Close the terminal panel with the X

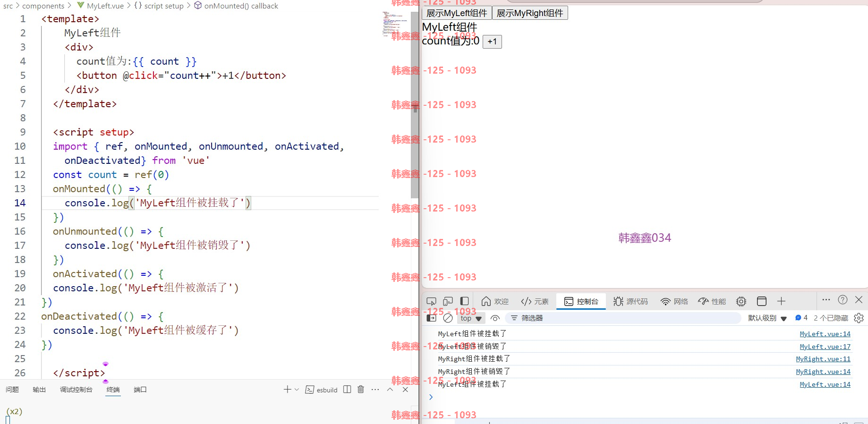click(x=405, y=390)
